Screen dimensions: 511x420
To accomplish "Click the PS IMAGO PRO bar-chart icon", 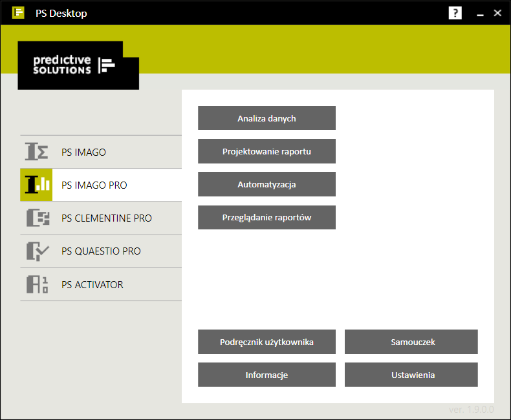I will (x=36, y=185).
